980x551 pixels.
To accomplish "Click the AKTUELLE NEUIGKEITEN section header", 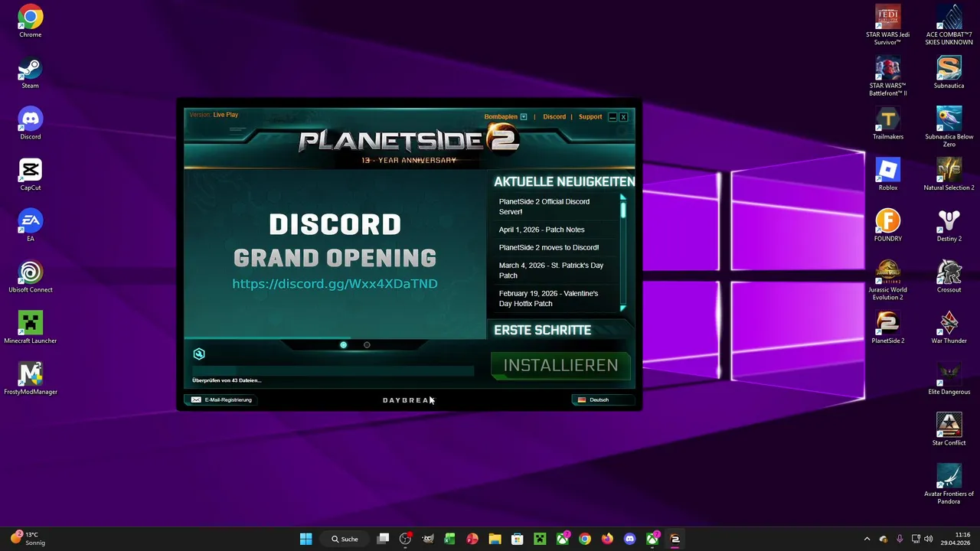I will coord(564,182).
